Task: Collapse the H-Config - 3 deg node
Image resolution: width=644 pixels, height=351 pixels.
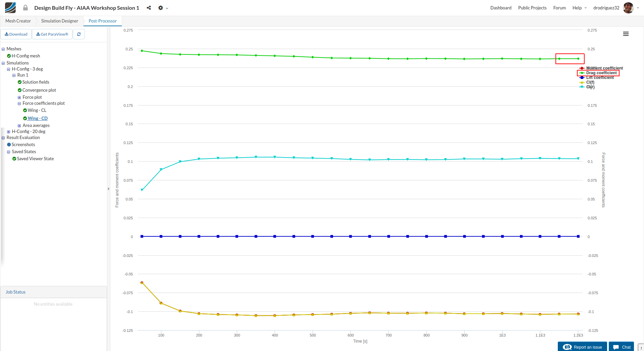Action: 9,69
